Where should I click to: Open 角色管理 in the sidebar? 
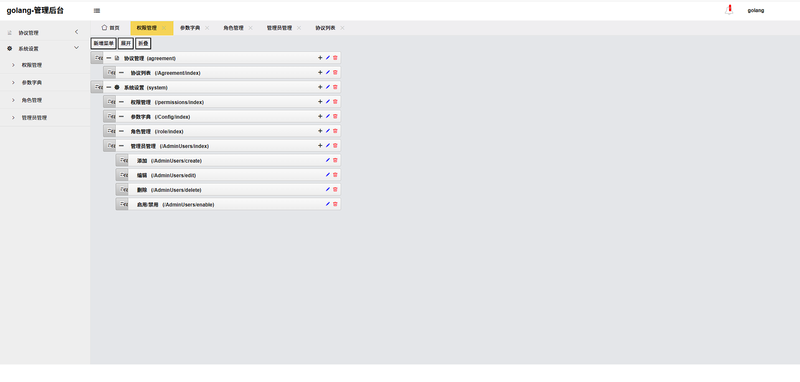(45, 100)
